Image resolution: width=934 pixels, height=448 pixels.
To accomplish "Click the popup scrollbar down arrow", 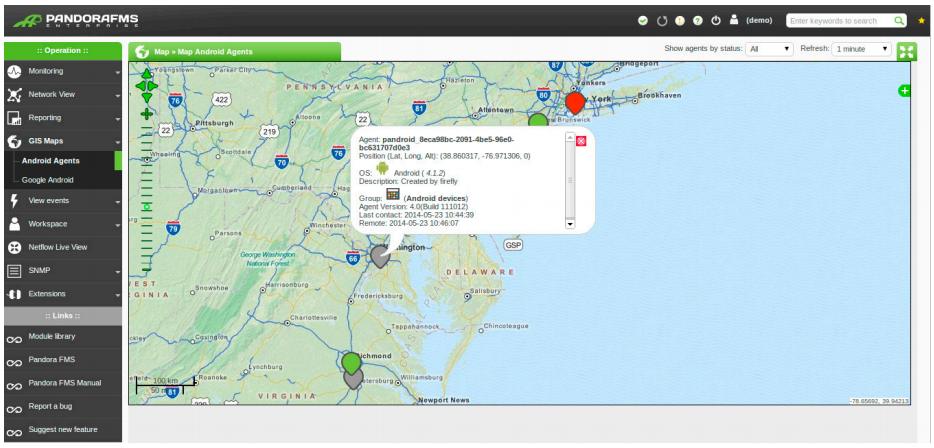I will click(x=569, y=224).
